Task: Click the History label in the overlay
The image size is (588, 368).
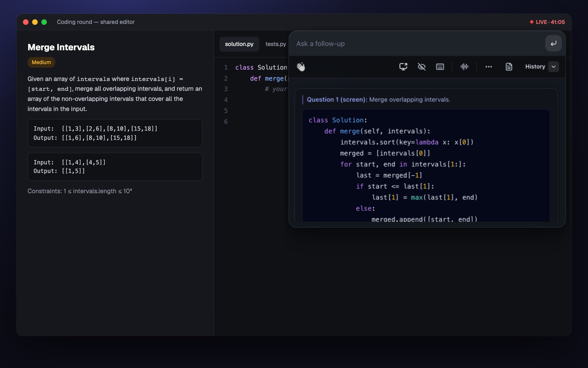Action: click(535, 67)
